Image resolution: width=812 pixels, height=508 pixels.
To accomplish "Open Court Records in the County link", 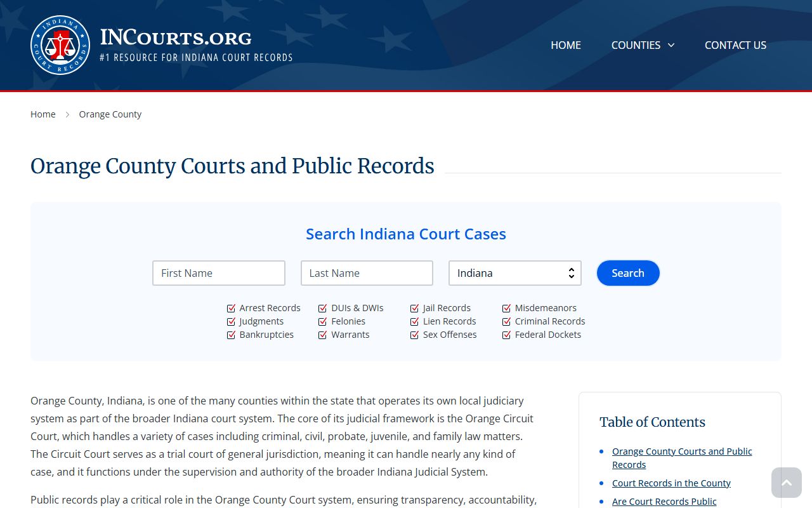I will 671,483.
